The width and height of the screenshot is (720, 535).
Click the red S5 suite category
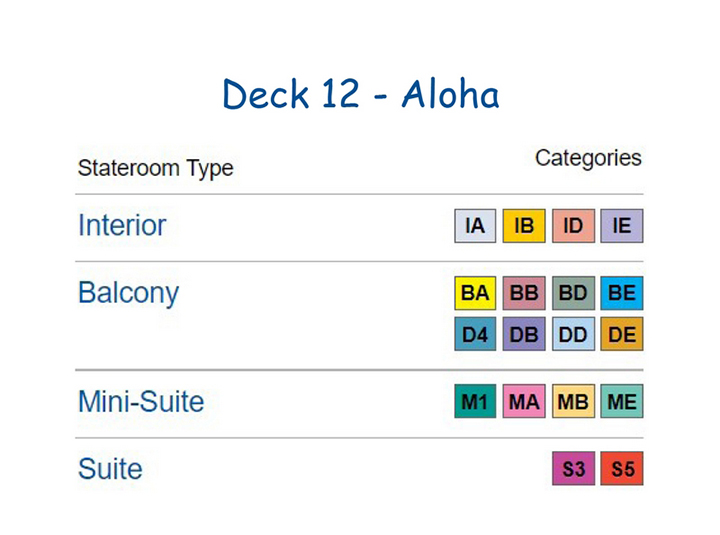pos(622,468)
